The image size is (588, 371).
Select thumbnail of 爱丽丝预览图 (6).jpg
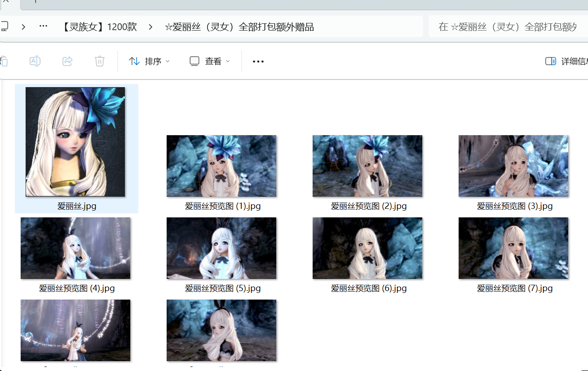(x=367, y=248)
